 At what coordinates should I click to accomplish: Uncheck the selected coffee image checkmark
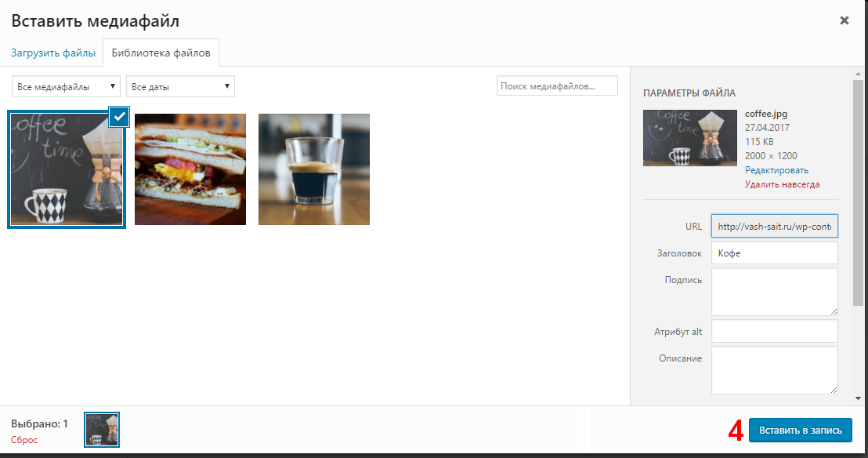tap(119, 116)
